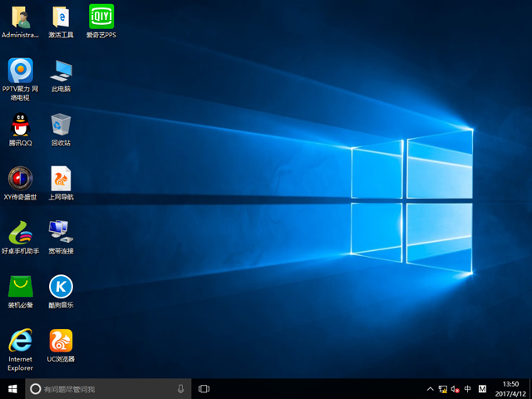Launch 腾讯QQ penguin icon
The image size is (532, 399).
[x=20, y=125]
